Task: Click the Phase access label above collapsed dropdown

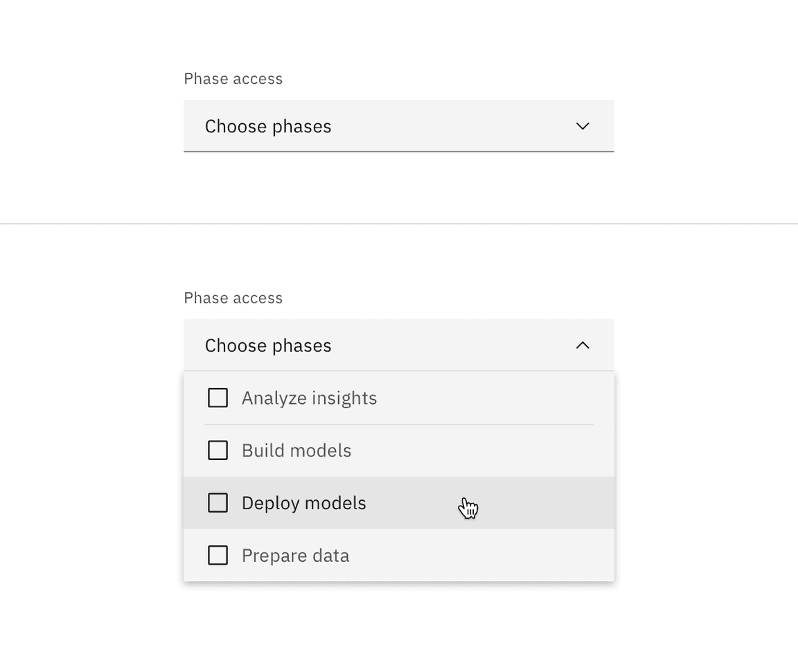Action: tap(233, 79)
